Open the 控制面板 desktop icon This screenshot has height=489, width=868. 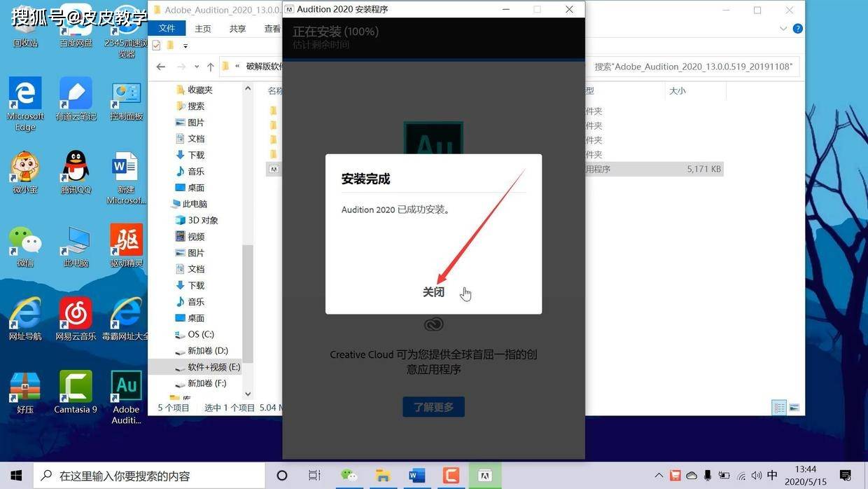tap(127, 99)
